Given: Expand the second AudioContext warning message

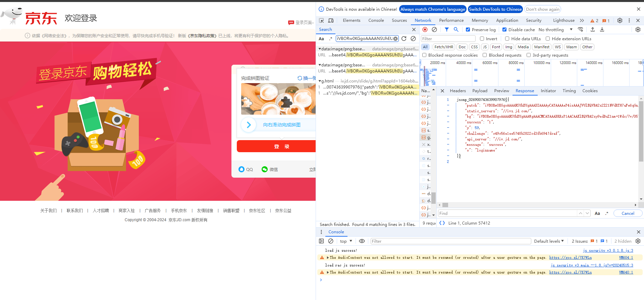Looking at the screenshot, I should (x=328, y=273).
